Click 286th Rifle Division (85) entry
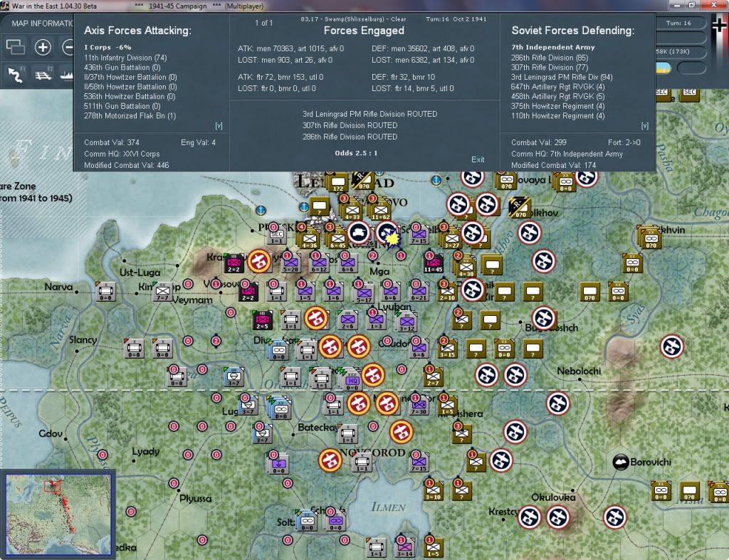The width and height of the screenshot is (729, 560). [550, 58]
